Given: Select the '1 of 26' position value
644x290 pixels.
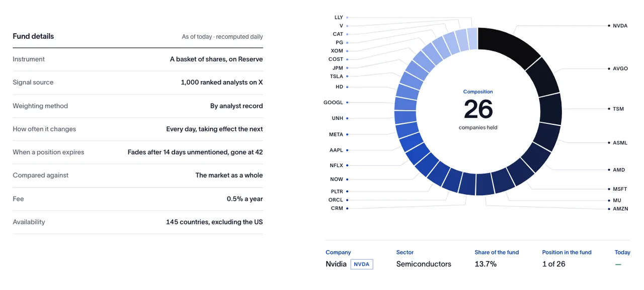Looking at the screenshot, I should 554,264.
